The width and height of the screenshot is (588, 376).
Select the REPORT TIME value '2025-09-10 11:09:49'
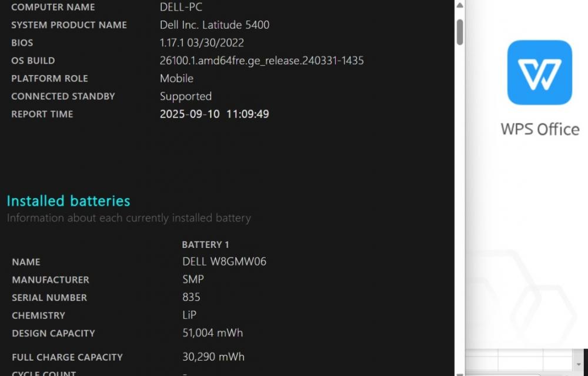point(215,114)
